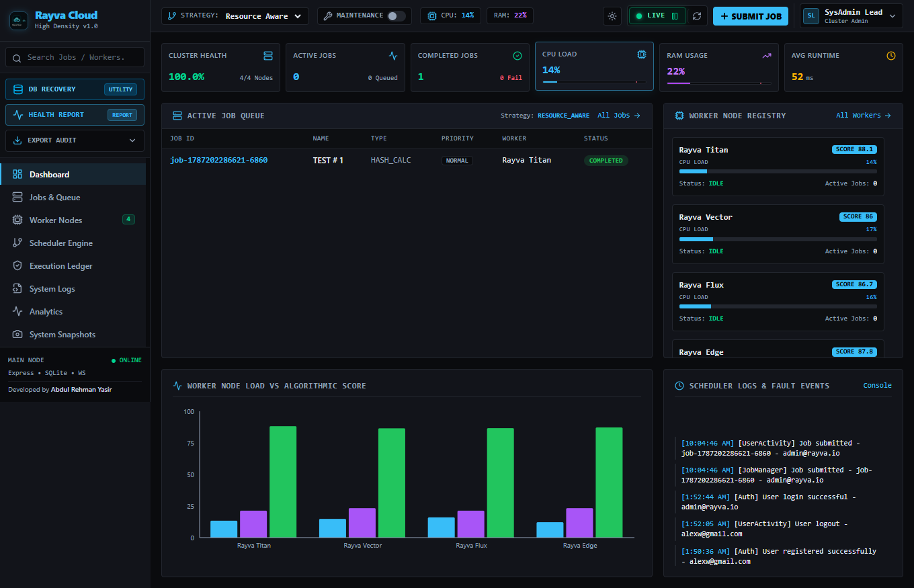Click the clock icon in Scheduler Logs header
Viewport: 914px width, 588px height.
click(x=679, y=386)
